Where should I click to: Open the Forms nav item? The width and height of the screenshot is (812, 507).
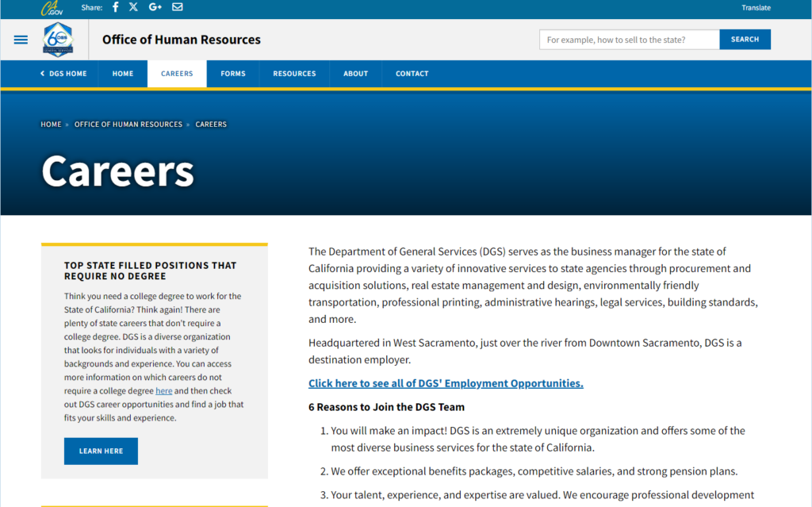pos(233,74)
